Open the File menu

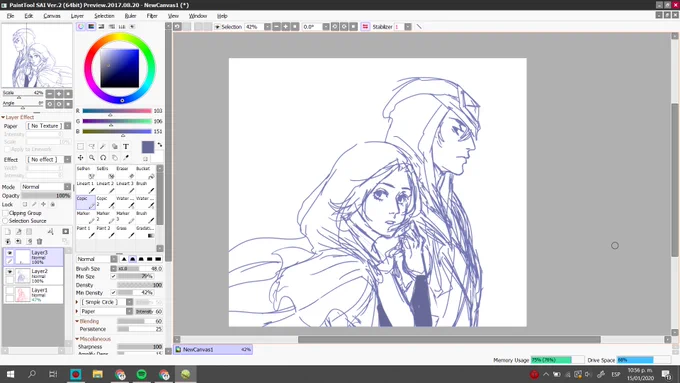pos(10,16)
